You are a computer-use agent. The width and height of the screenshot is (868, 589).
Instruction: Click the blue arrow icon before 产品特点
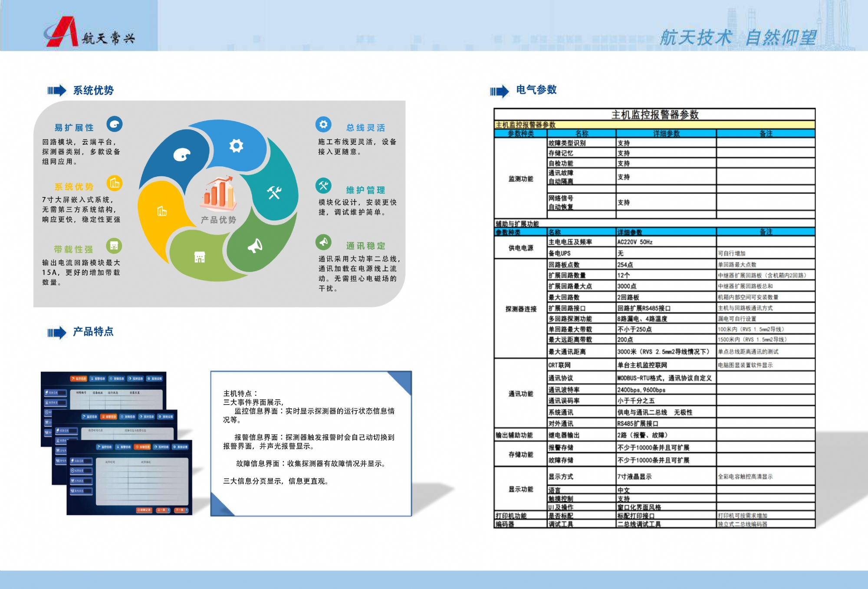(x=56, y=333)
